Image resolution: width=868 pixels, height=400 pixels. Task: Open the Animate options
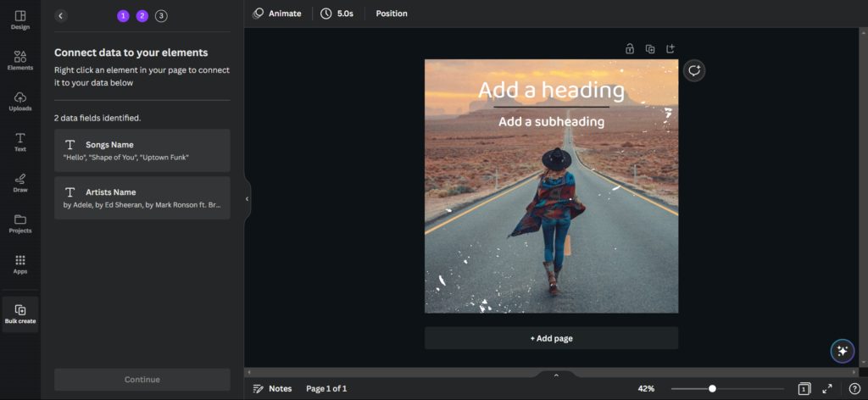coord(277,14)
